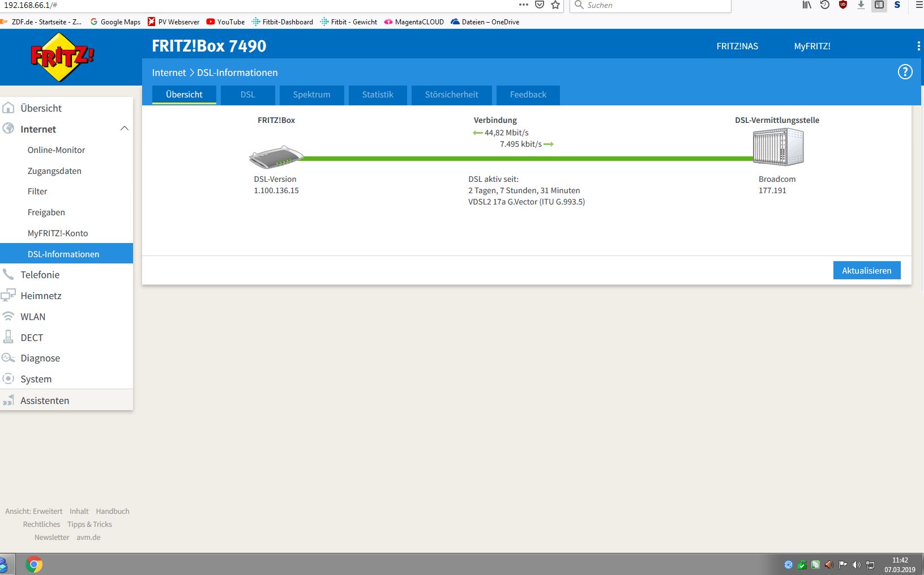This screenshot has width=924, height=575.
Task: Open the Fitbit - Gewicht bookmark
Action: pyautogui.click(x=348, y=22)
